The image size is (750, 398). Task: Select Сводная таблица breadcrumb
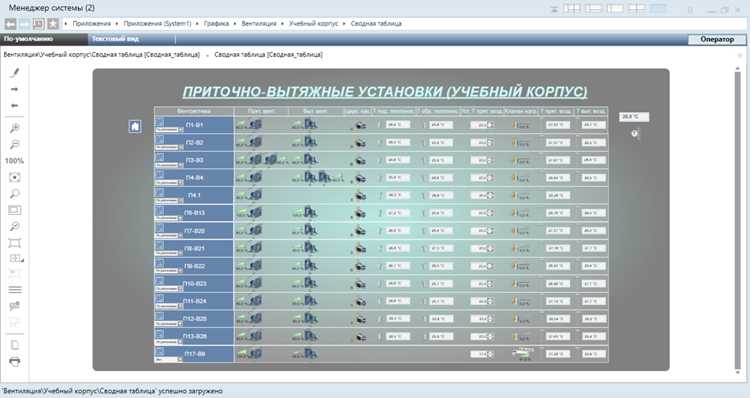376,23
